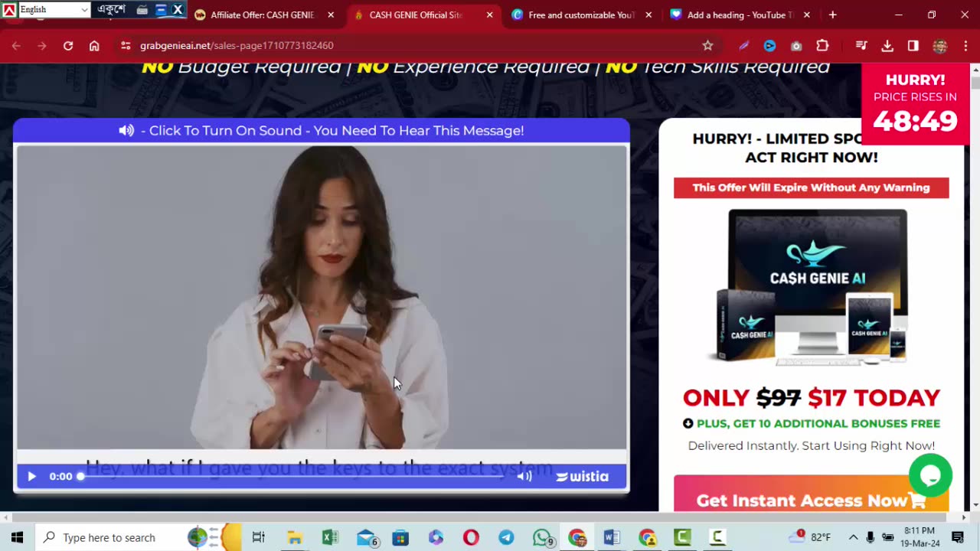Open the Chrome profile avatar
This screenshot has width=980, height=551.
[x=939, y=46]
